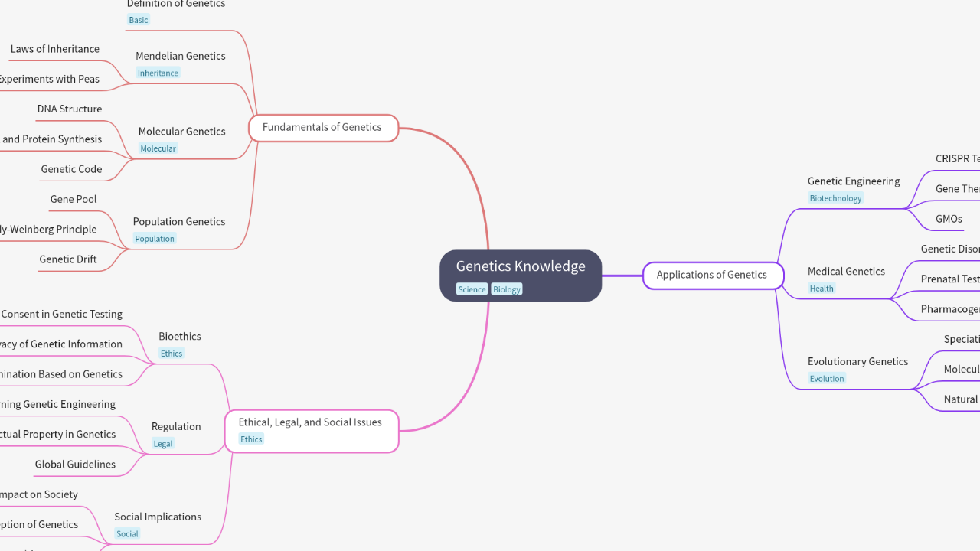
Task: Click the Ethics tag under Ethical, Legal, and Social Issues
Action: click(251, 439)
